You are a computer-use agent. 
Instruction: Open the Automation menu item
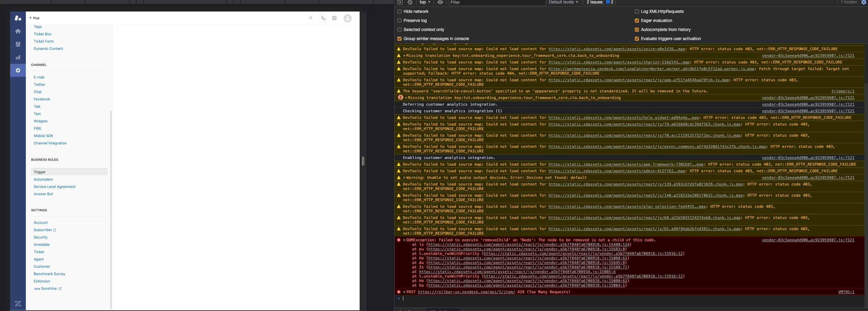(x=43, y=179)
